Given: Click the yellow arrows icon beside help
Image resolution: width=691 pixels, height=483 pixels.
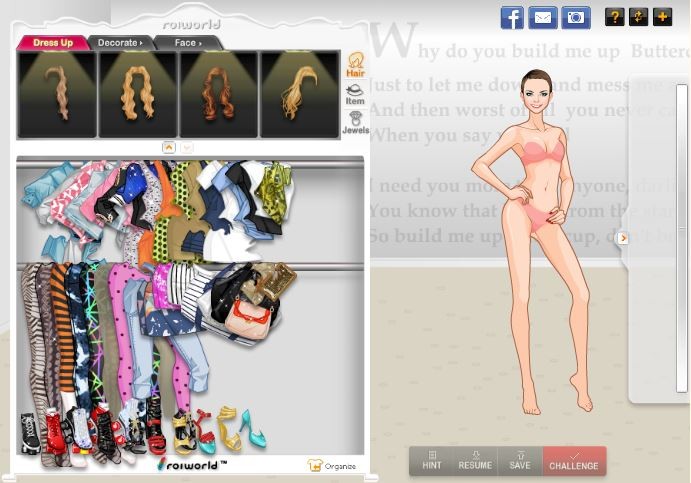Looking at the screenshot, I should [639, 17].
